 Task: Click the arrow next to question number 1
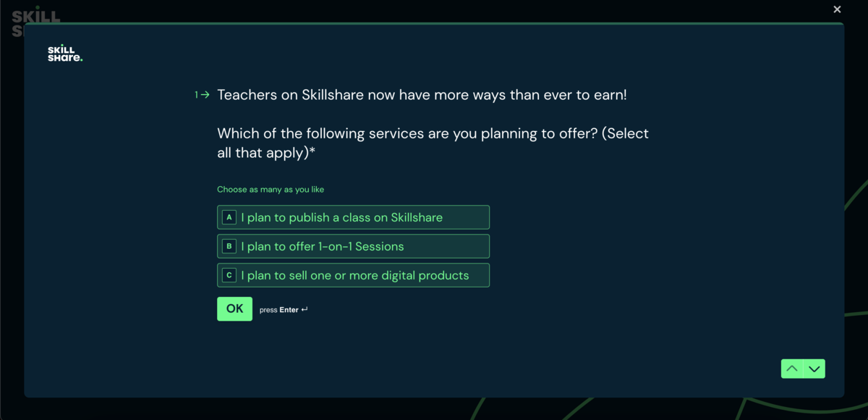coord(205,94)
